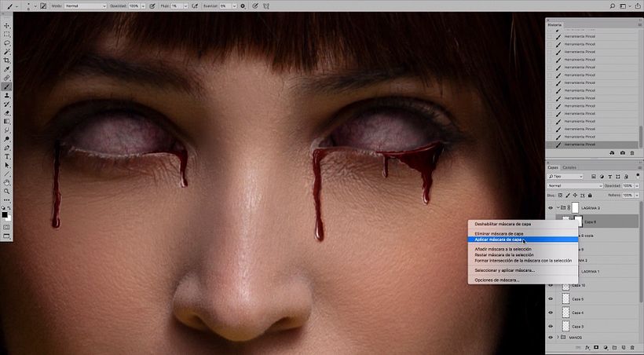Image resolution: width=644 pixels, height=355 pixels.
Task: Toggle lock transparent pixels
Action: pos(560,195)
